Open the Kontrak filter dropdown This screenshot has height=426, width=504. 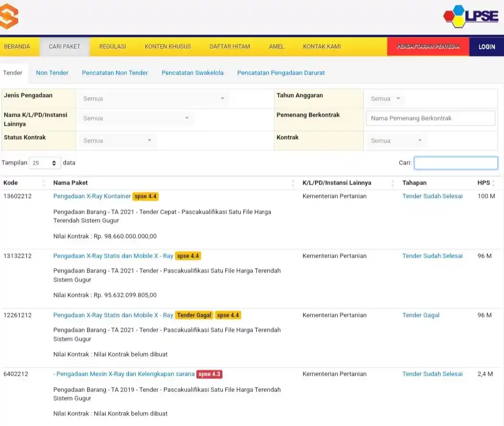(x=396, y=141)
